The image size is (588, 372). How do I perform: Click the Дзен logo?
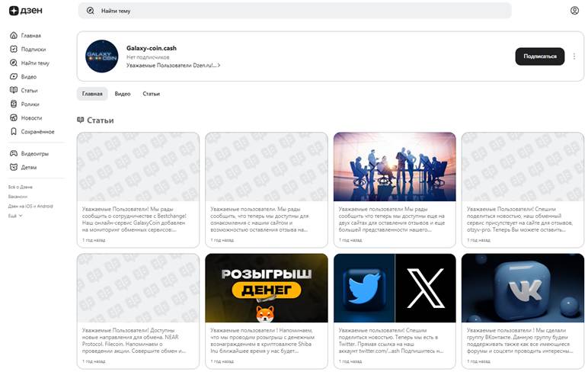[25, 11]
